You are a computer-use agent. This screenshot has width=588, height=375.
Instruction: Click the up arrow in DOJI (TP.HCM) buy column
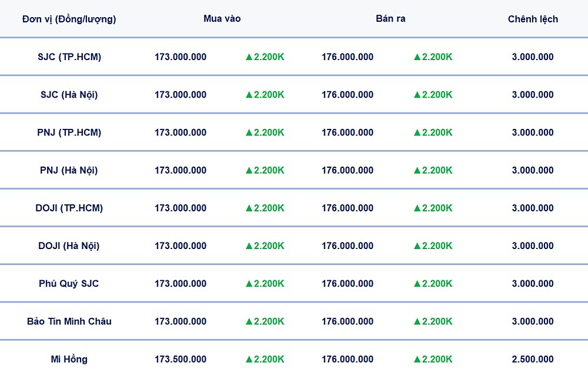point(249,208)
